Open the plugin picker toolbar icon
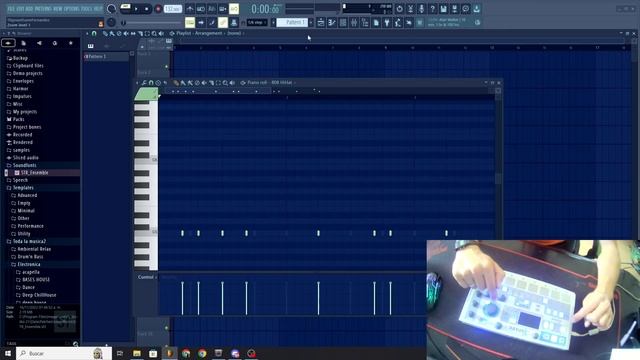The height and width of the screenshot is (360, 640). pos(387,22)
